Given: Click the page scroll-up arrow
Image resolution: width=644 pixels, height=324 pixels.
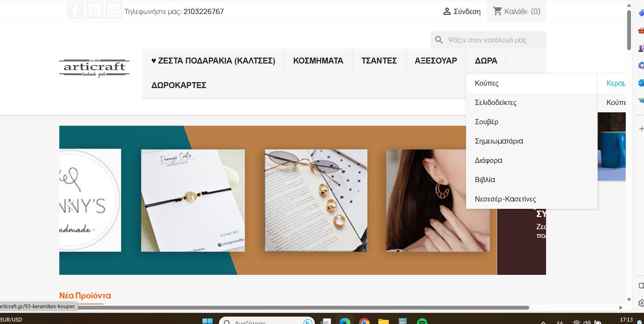Looking at the screenshot, I should [x=629, y=5].
